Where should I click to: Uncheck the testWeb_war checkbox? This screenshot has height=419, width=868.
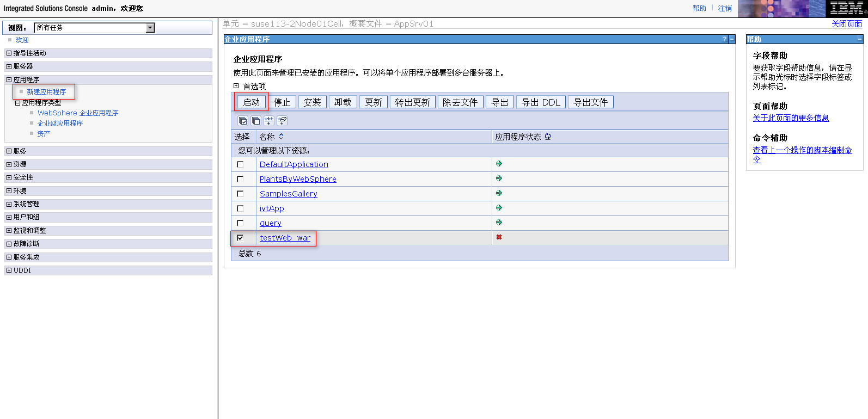(240, 238)
